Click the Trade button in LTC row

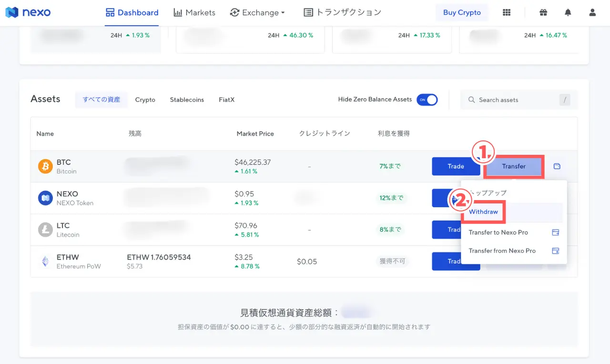(x=447, y=230)
